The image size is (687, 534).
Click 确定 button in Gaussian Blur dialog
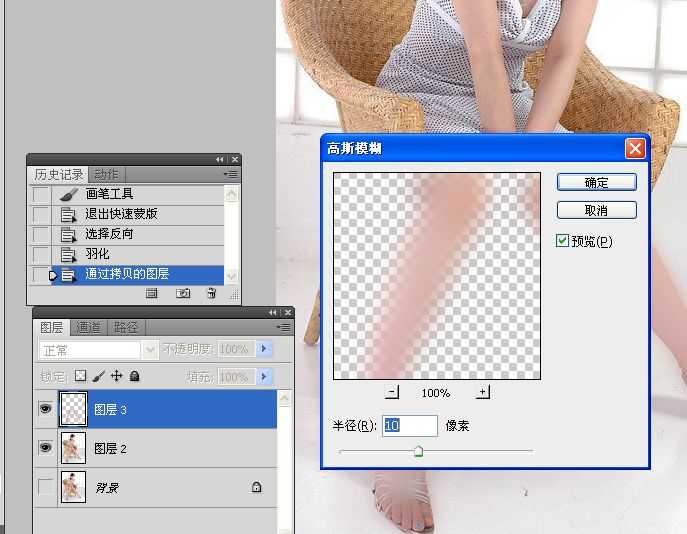596,182
